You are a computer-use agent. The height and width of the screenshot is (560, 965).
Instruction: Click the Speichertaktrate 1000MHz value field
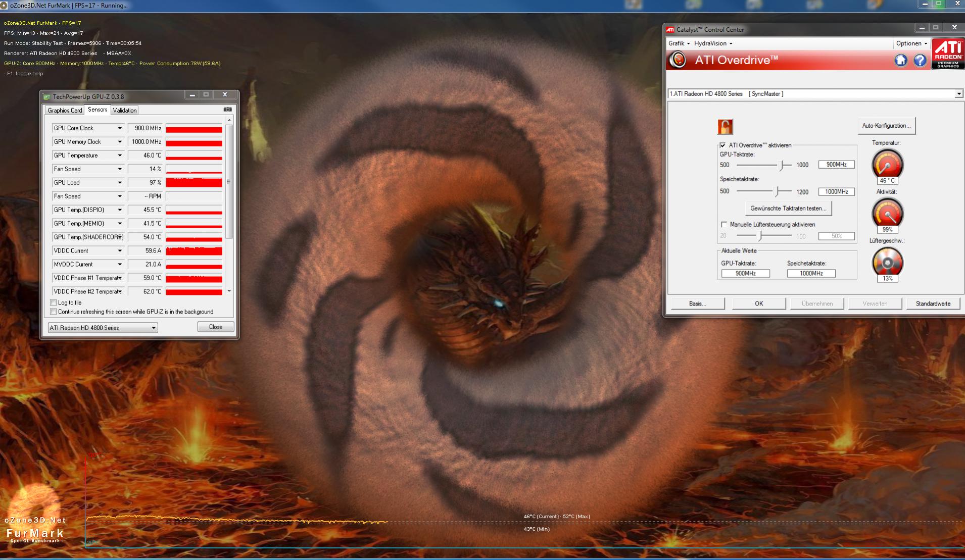click(837, 191)
